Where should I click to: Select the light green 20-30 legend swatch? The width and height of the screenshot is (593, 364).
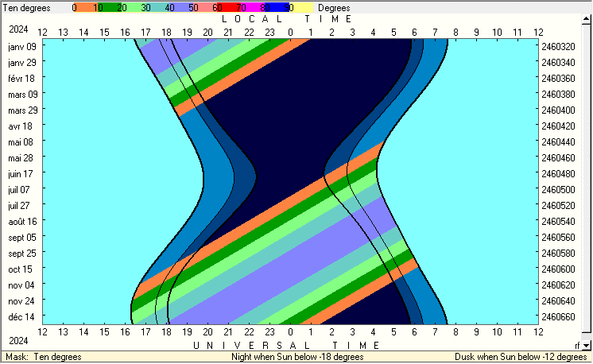[134, 8]
